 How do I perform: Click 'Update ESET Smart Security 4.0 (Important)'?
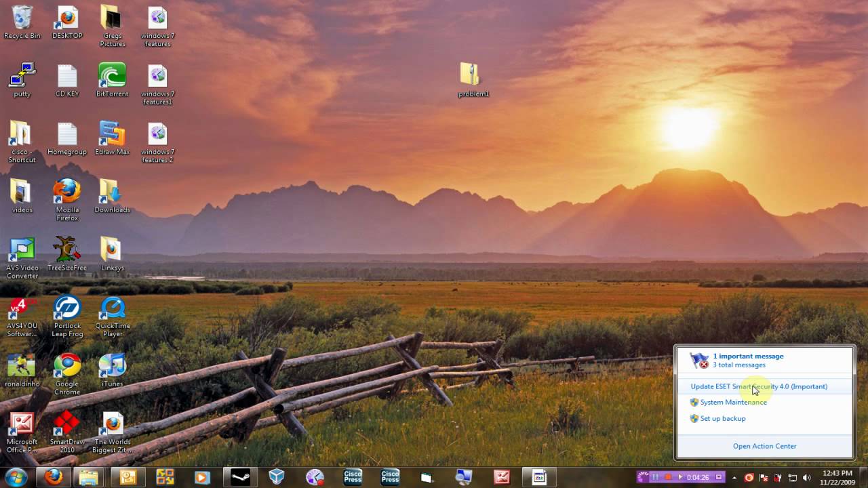coord(759,386)
